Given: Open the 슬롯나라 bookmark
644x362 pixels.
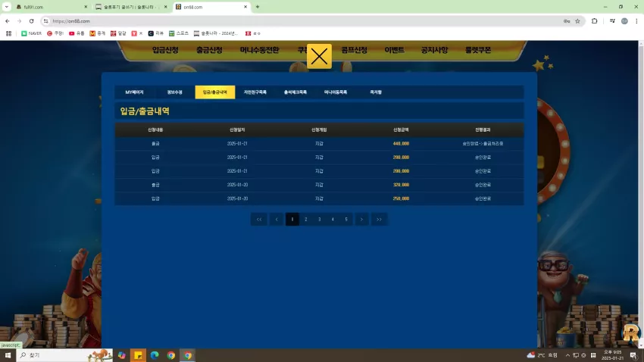Looking at the screenshot, I should pyautogui.click(x=216, y=33).
